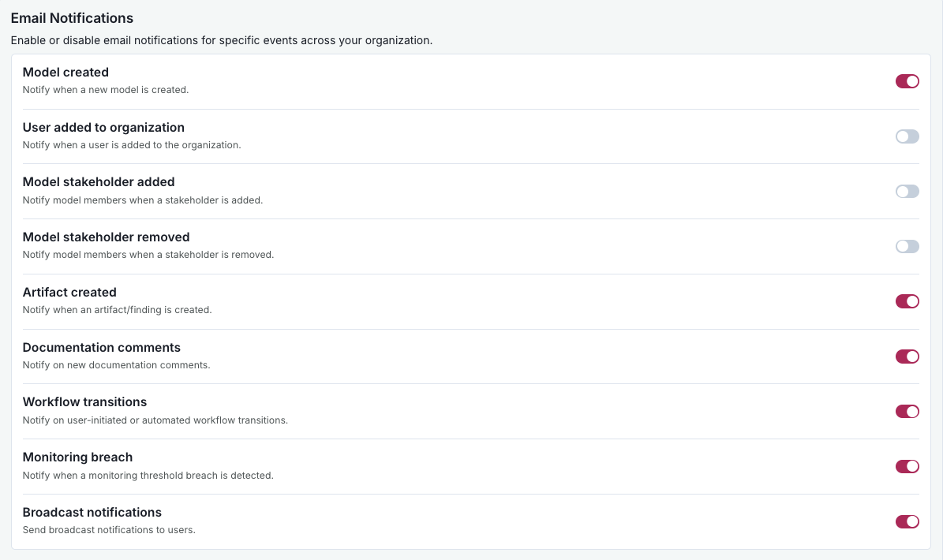Enable the Model stakeholder removed toggle
The image size is (943, 560).
(907, 246)
